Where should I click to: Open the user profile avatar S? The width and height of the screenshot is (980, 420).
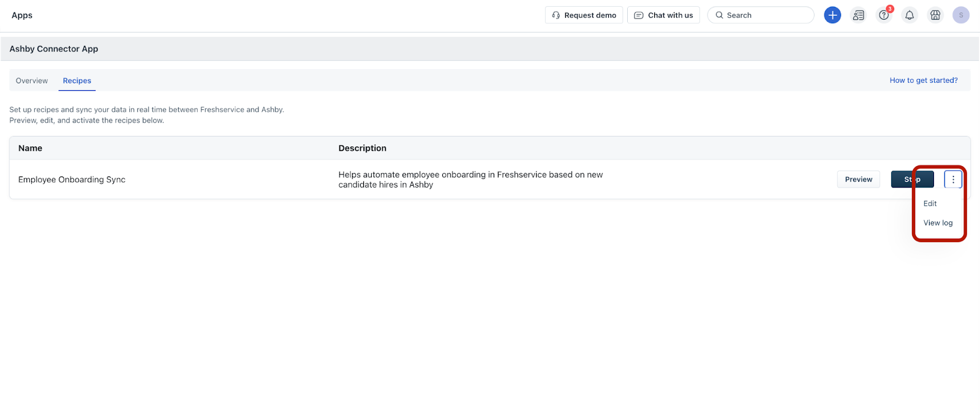click(961, 15)
